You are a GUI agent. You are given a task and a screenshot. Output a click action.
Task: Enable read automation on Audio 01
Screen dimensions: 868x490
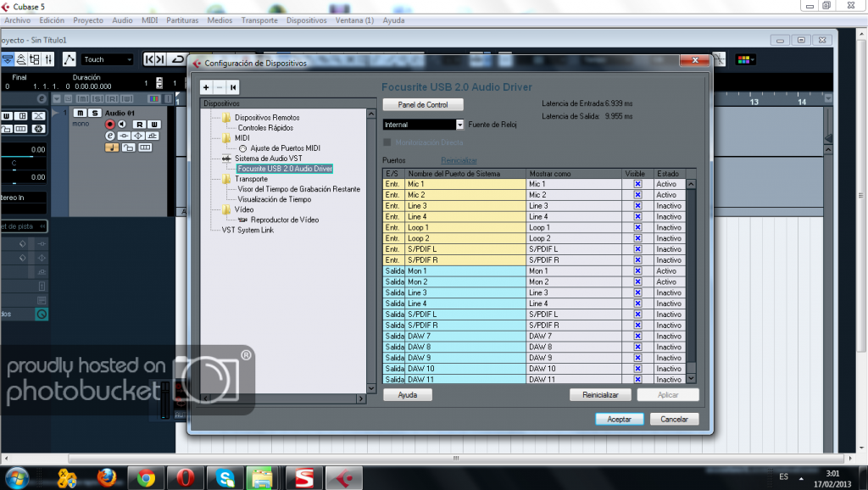[138, 125]
